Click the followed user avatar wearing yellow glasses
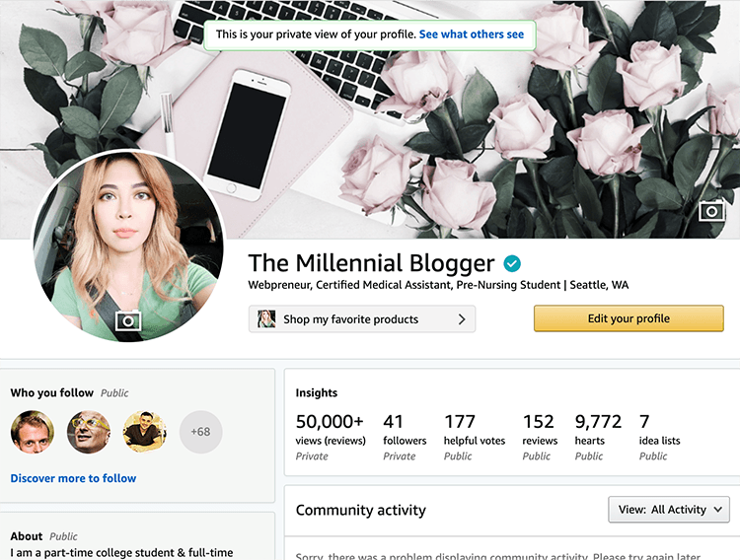Screen dimensions: 740x560 [x=88, y=432]
